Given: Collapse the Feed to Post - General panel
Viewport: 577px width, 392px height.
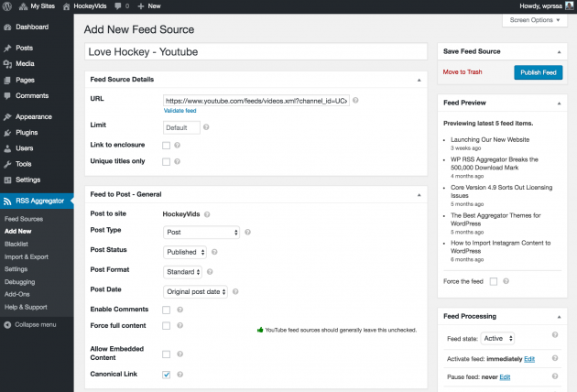Looking at the screenshot, I should tap(419, 195).
